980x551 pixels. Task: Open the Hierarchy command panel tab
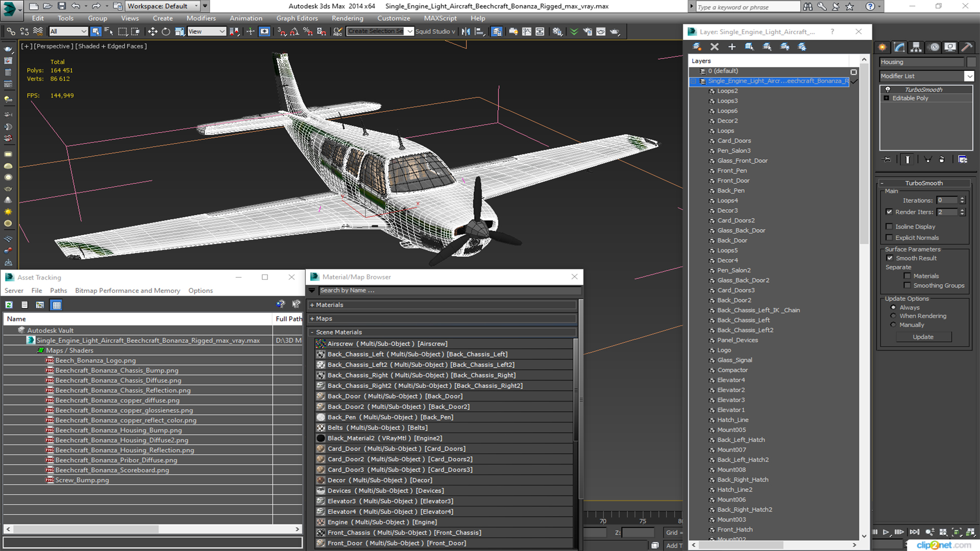click(916, 47)
